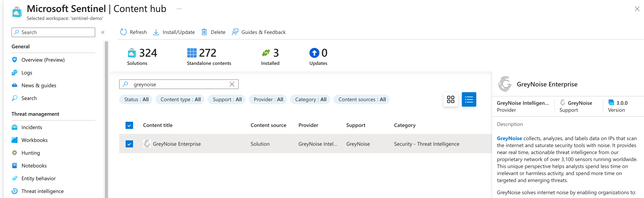This screenshot has width=644, height=198.
Task: Sort by Support column header
Action: [x=355, y=125]
